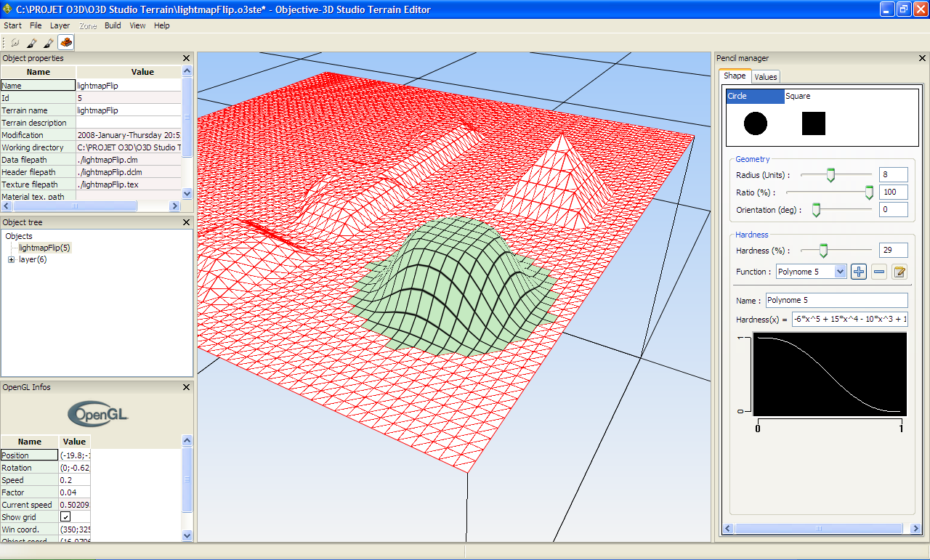This screenshot has height=560, width=930.
Task: Click Object properties scrollbar down arrow
Action: (187, 193)
